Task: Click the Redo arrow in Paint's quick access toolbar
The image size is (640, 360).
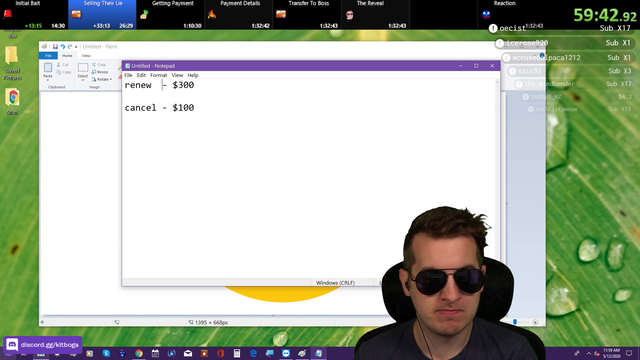Action: (x=70, y=47)
